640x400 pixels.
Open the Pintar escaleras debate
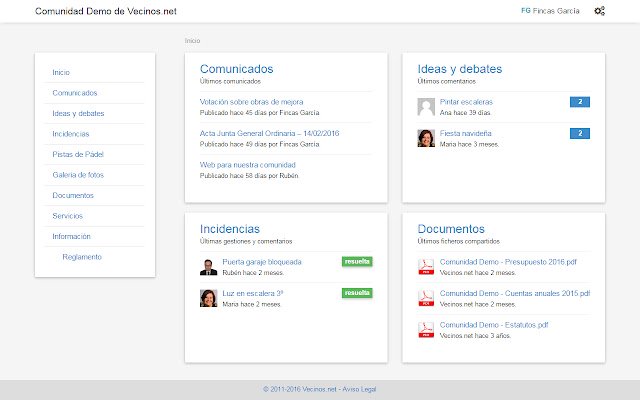[x=466, y=102]
